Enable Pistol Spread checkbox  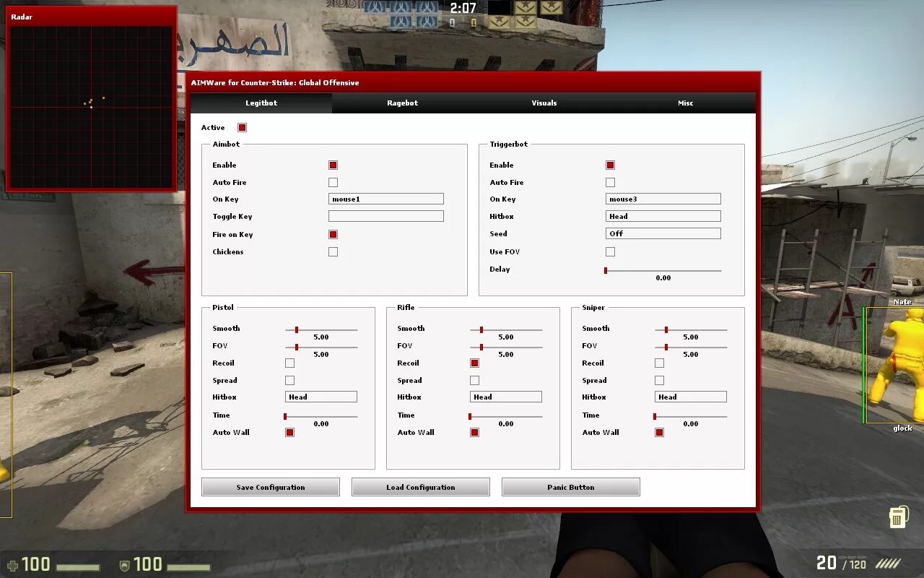tap(289, 381)
